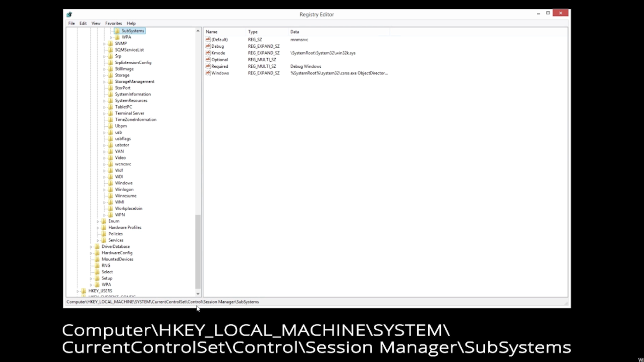Select the (Default) value entry

coord(219,40)
